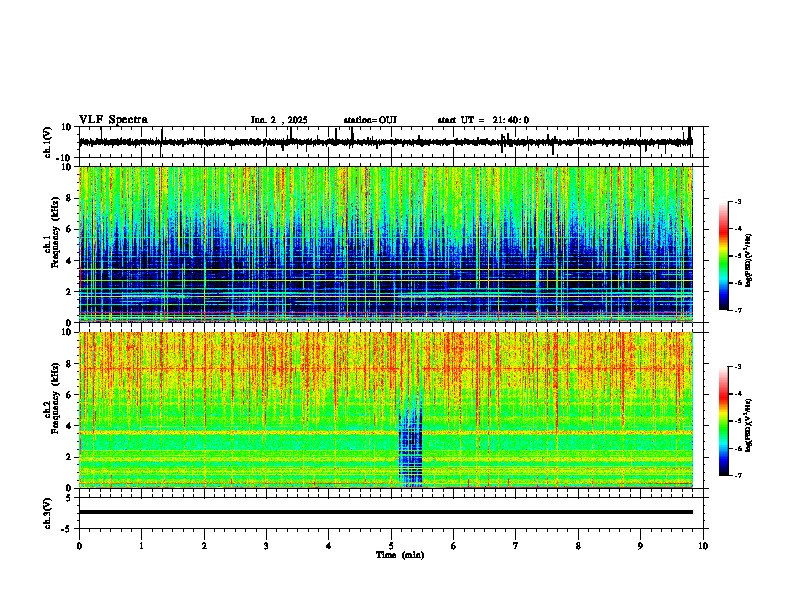The width and height of the screenshot is (792, 612).
Task: Select the "start UT = 21:40:0" text
Action: [x=483, y=120]
